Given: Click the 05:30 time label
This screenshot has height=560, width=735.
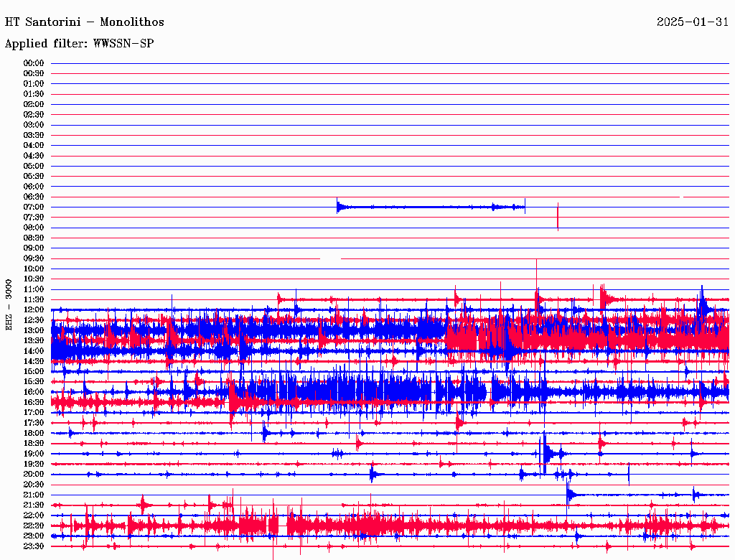Looking at the screenshot, I should [34, 177].
